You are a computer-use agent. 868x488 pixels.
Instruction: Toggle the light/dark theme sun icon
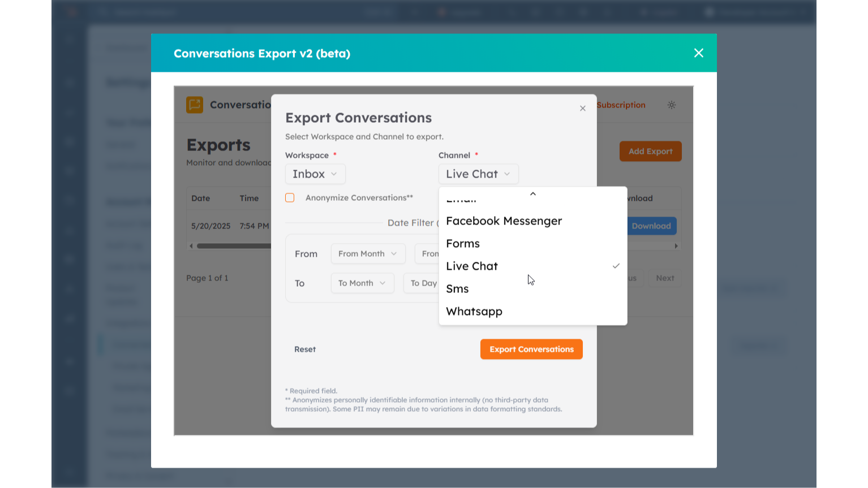click(x=671, y=105)
